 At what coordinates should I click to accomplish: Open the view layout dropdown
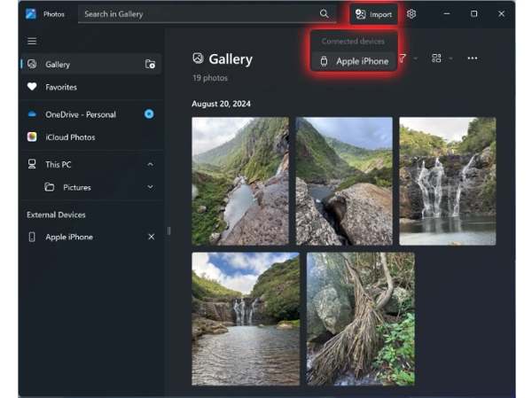[440, 59]
